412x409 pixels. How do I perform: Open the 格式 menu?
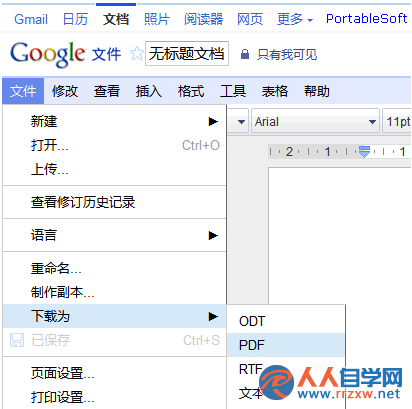click(191, 91)
